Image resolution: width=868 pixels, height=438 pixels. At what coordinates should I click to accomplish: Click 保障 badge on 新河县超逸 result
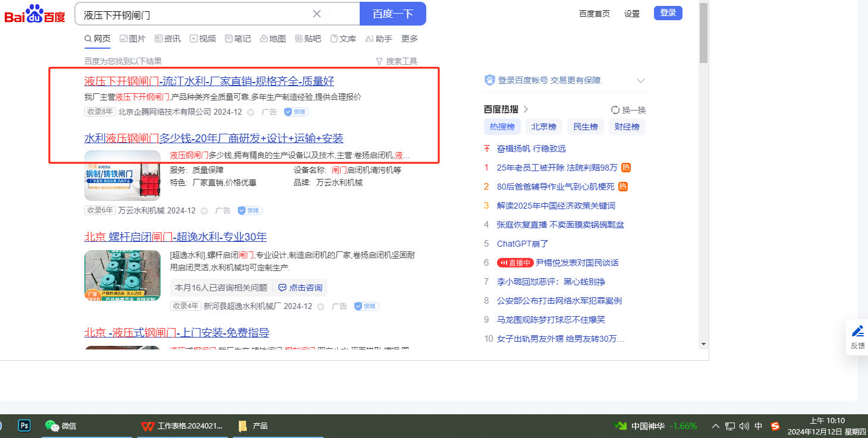(366, 306)
